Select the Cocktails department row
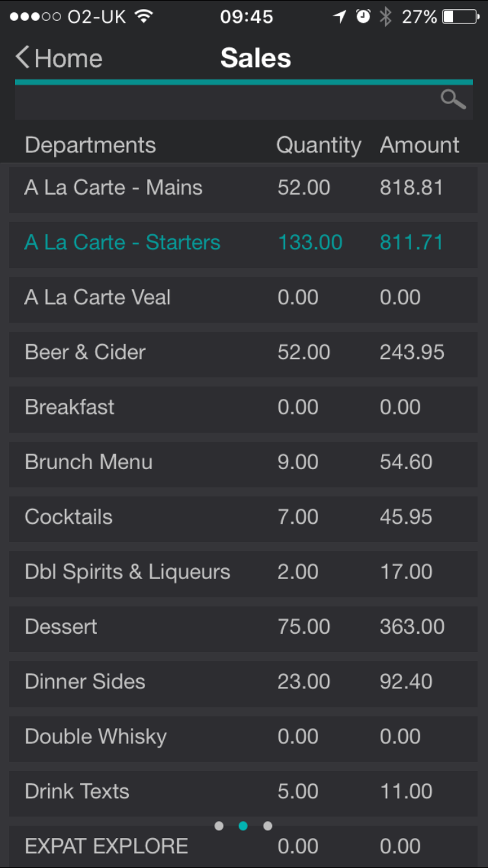This screenshot has height=868, width=488. 243,517
